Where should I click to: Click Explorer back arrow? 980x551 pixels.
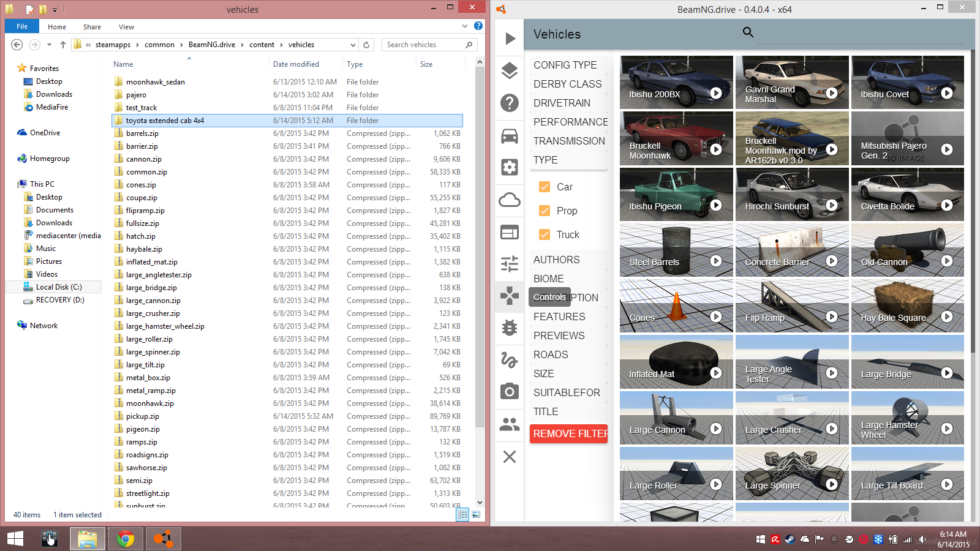pyautogui.click(x=17, y=45)
